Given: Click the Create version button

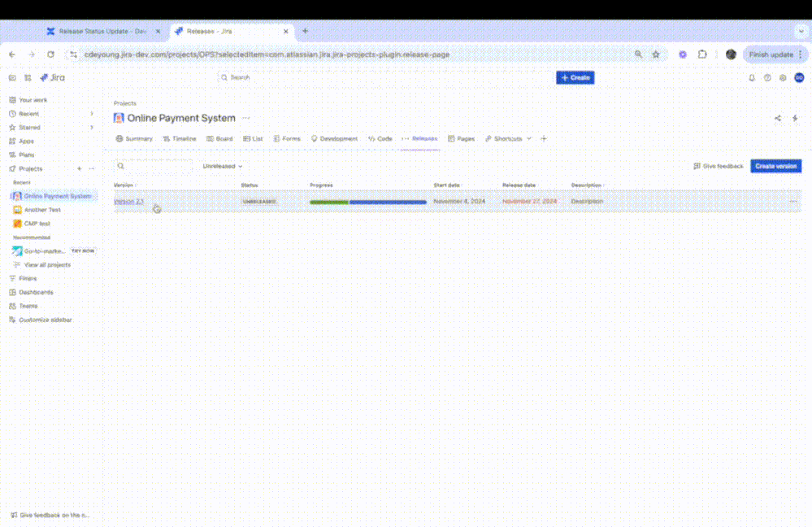Looking at the screenshot, I should (775, 165).
